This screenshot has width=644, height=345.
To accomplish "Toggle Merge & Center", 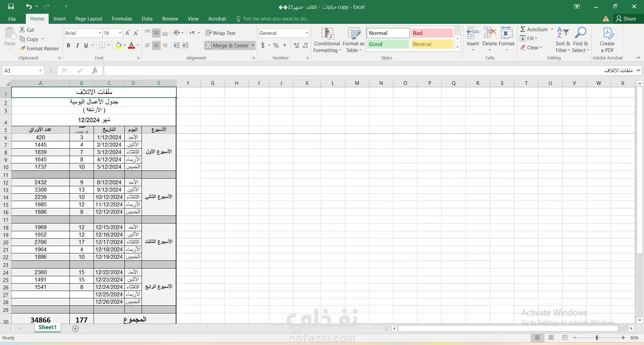I will point(227,45).
